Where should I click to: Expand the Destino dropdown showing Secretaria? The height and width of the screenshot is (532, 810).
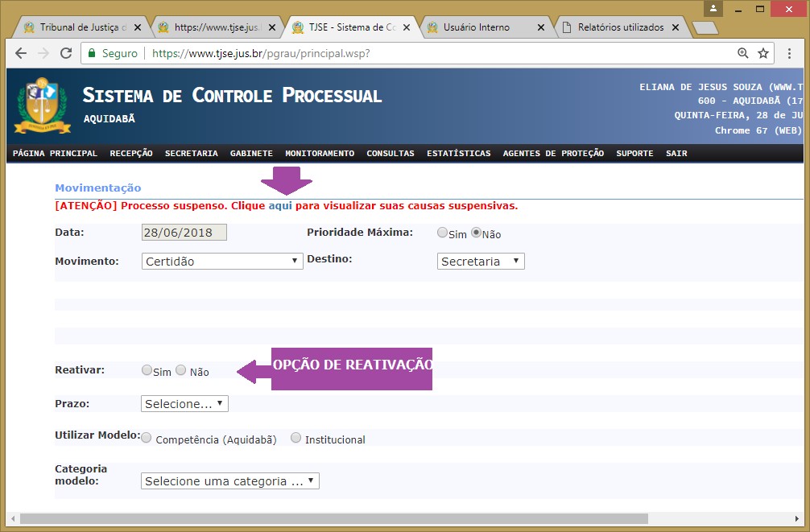point(481,261)
